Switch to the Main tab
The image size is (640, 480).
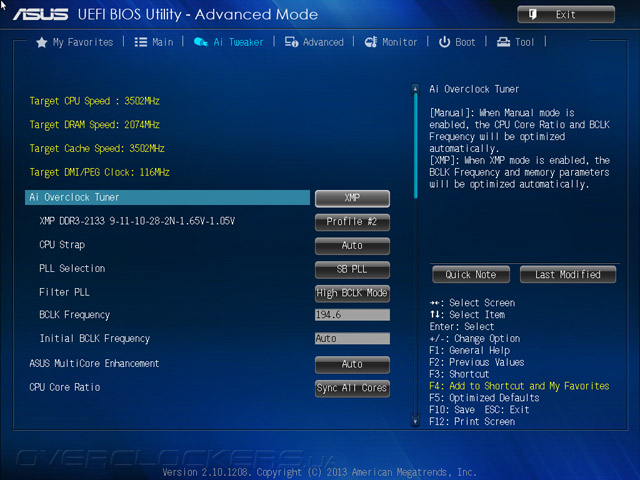[163, 42]
